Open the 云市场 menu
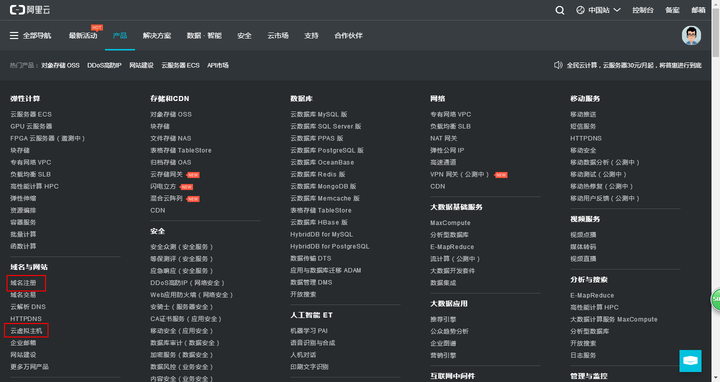720x382 pixels. tap(278, 35)
